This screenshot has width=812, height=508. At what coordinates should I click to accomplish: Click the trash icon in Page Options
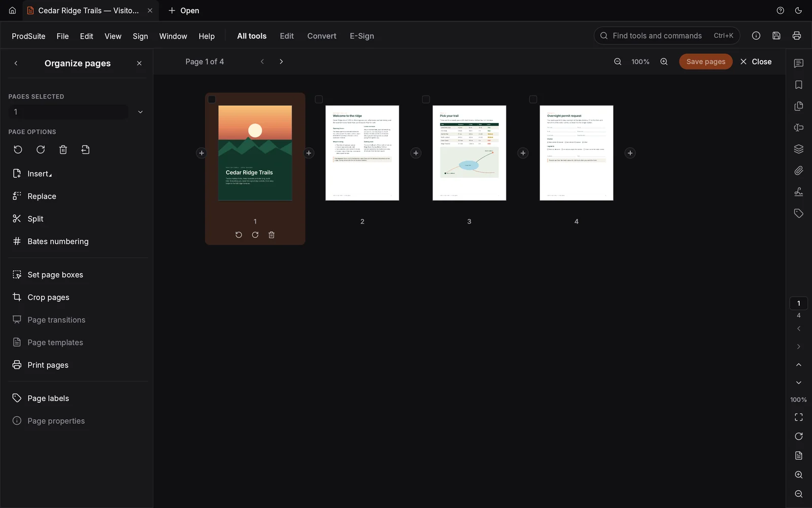point(63,149)
